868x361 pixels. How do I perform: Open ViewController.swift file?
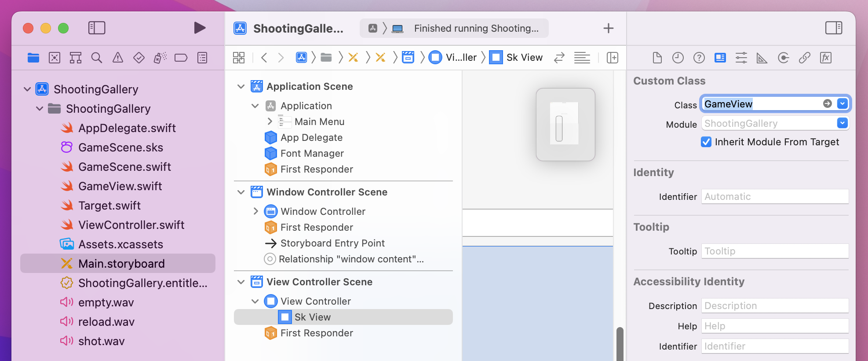123,225
